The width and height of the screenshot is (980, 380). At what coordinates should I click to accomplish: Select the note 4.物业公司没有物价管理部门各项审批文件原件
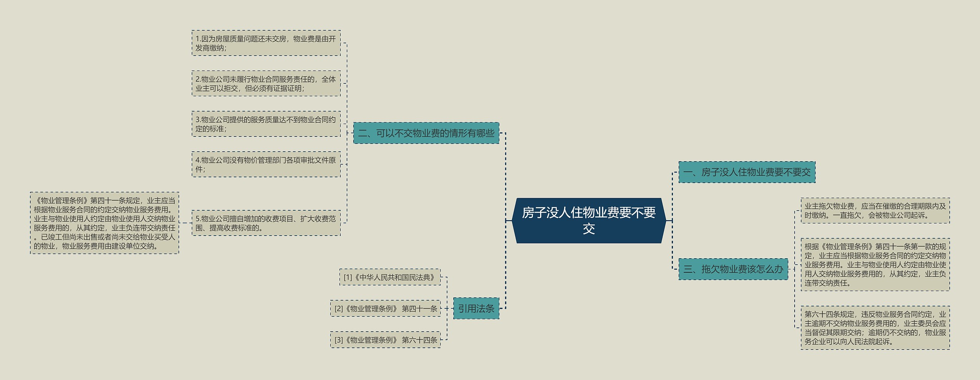266,164
